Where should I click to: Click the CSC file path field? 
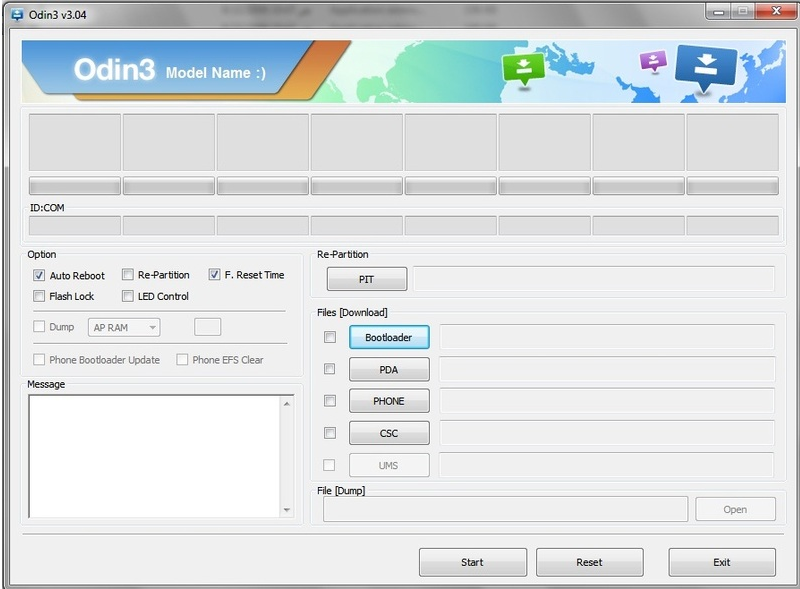[x=607, y=433]
